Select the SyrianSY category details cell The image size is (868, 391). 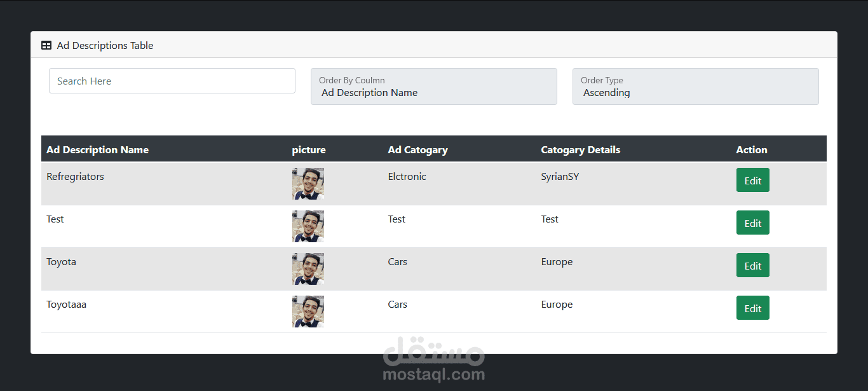click(x=560, y=177)
